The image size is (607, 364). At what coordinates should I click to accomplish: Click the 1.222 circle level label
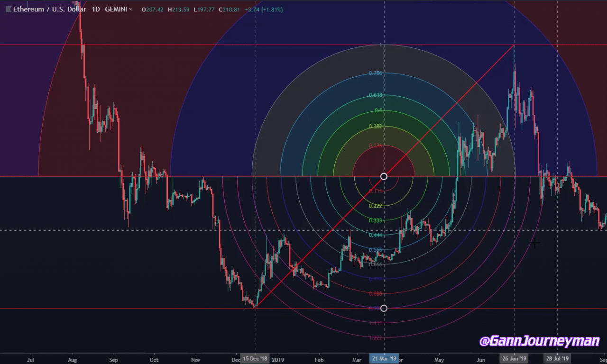376,338
